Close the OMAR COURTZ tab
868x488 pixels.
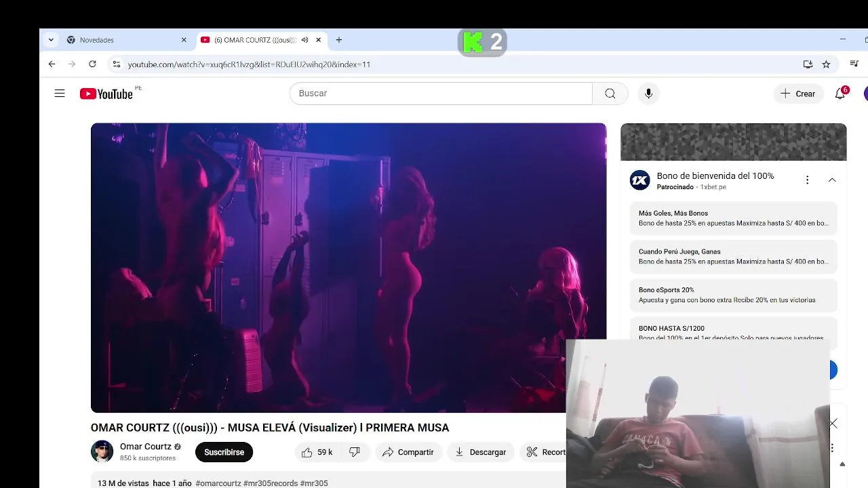pyautogui.click(x=318, y=40)
